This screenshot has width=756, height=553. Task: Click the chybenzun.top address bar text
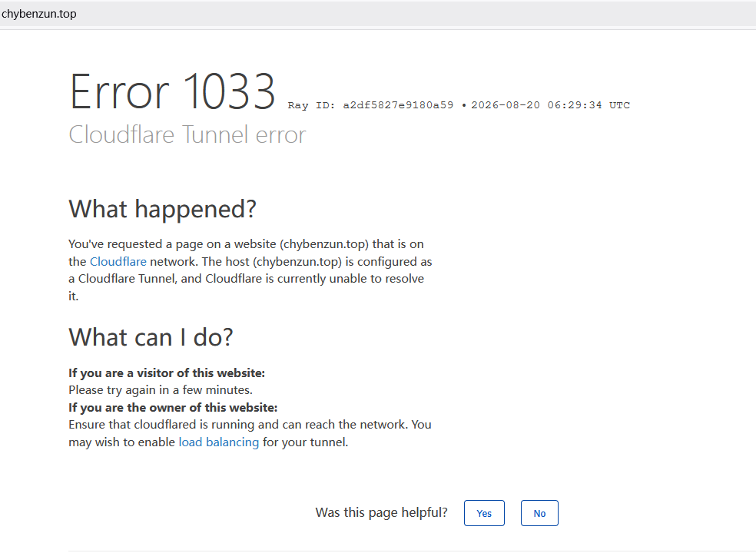click(x=39, y=14)
